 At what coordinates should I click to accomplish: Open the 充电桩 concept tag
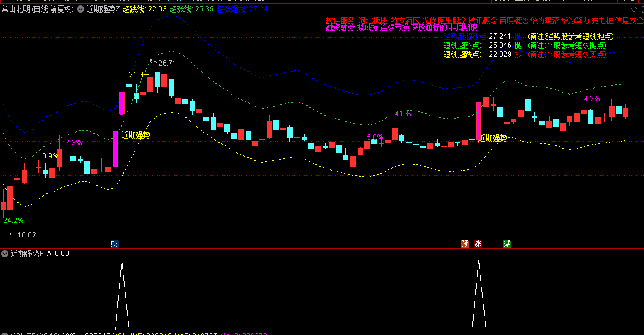click(x=602, y=20)
